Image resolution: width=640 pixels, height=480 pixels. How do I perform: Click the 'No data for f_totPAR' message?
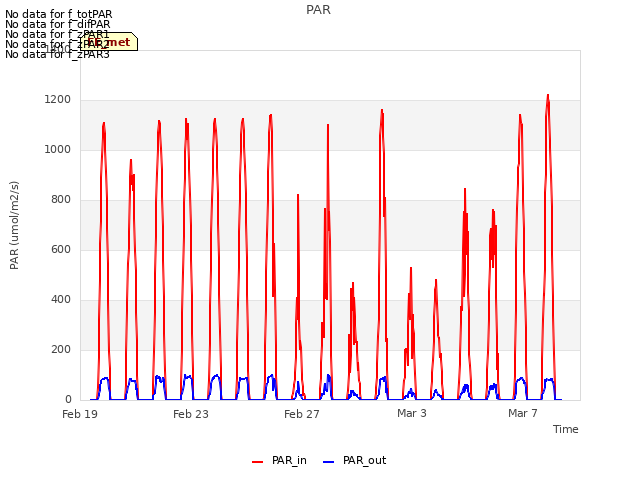[x=58, y=14]
